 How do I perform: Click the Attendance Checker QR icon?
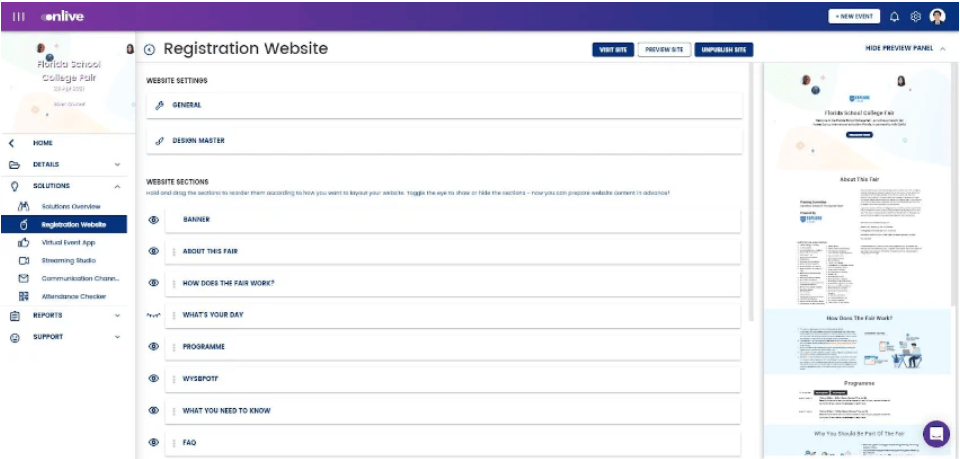[x=23, y=296]
